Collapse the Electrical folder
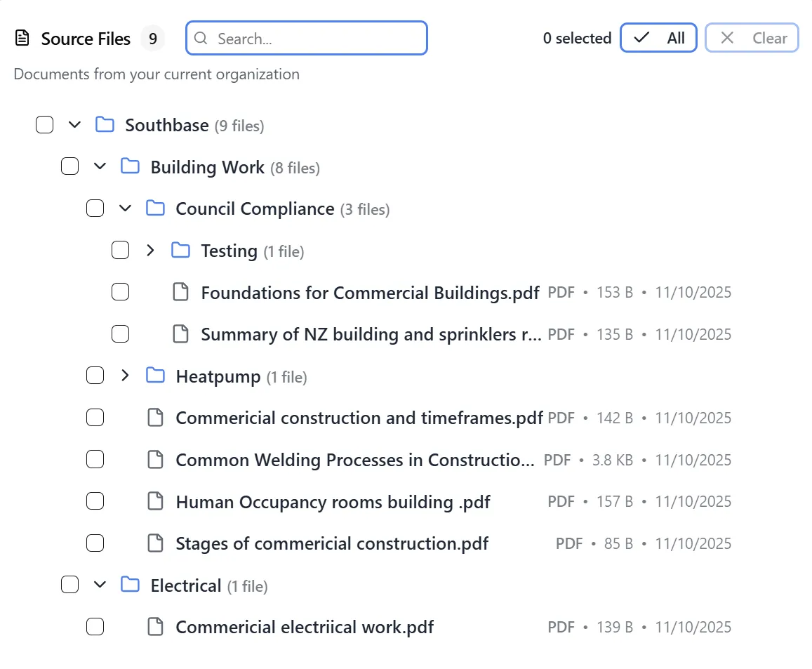812x669 pixels. 100,584
